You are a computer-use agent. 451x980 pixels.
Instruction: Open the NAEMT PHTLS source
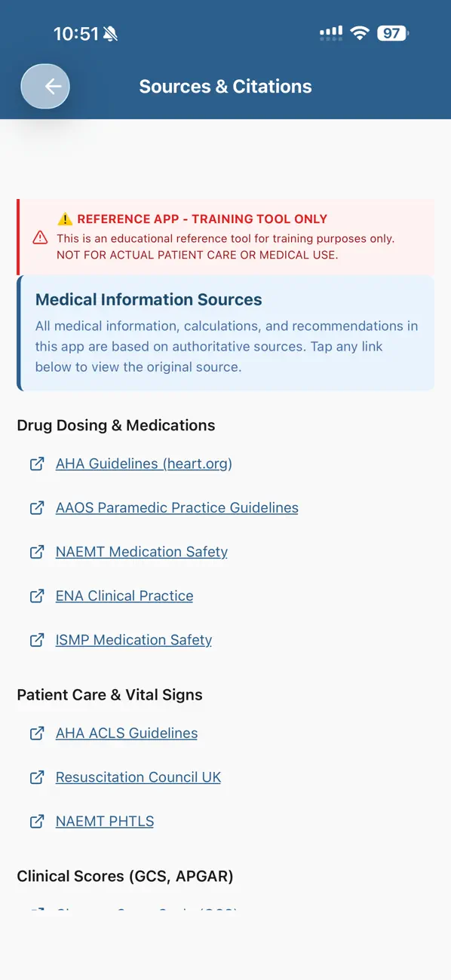[x=104, y=821]
